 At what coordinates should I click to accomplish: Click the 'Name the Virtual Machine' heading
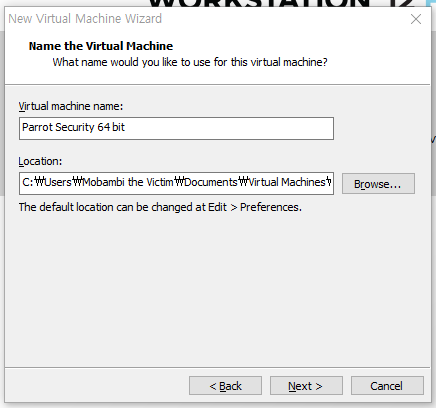pyautogui.click(x=101, y=46)
